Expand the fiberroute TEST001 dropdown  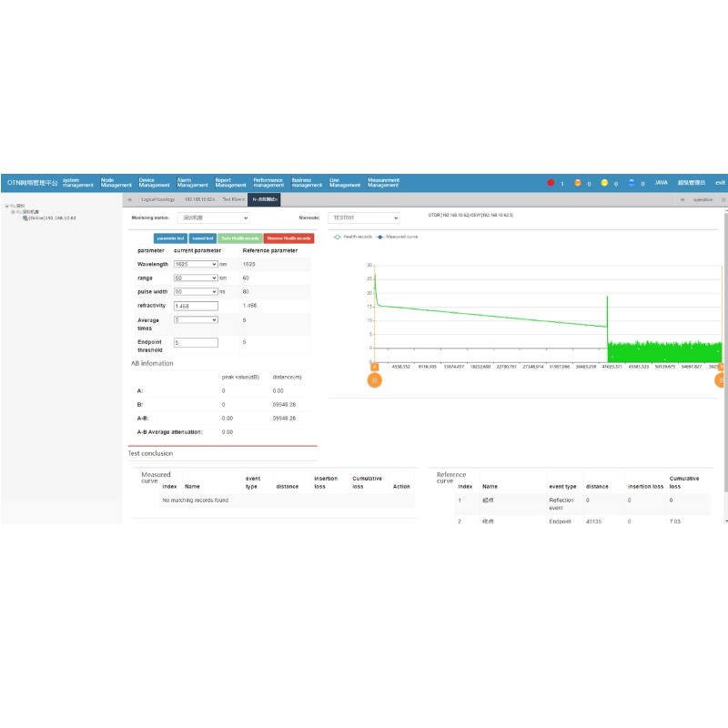click(x=364, y=218)
